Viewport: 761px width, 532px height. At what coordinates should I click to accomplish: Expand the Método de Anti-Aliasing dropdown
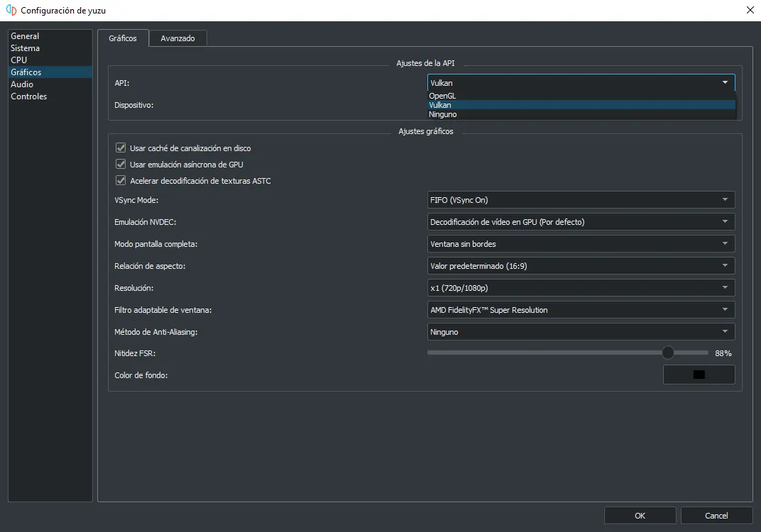[x=580, y=332]
